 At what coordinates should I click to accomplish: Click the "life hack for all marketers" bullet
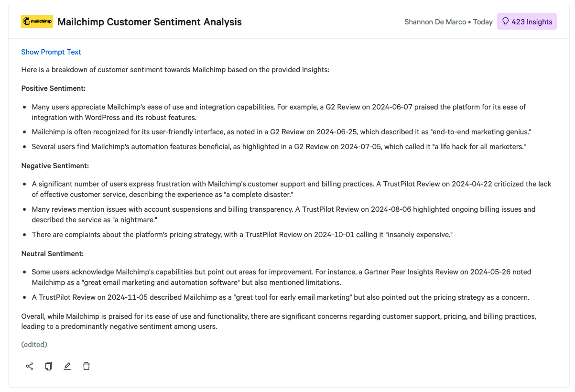click(279, 147)
